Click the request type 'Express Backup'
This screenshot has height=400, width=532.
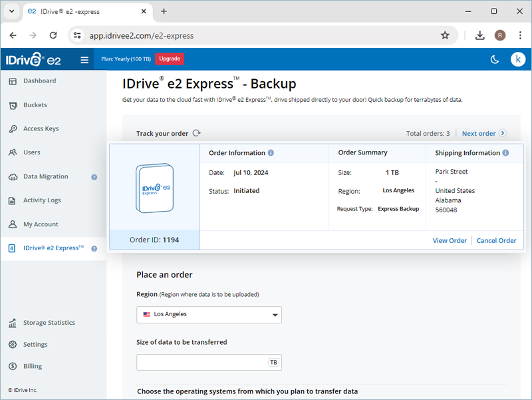tap(398, 209)
